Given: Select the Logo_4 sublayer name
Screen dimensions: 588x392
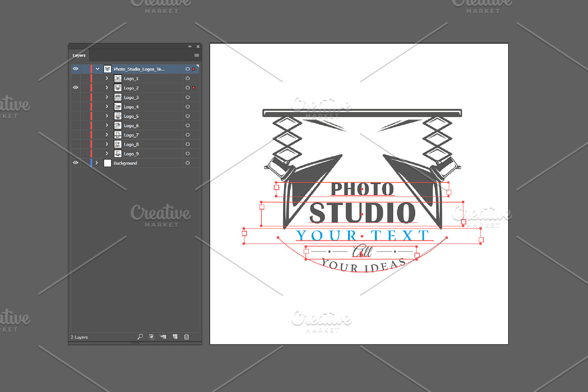Looking at the screenshot, I should [131, 107].
